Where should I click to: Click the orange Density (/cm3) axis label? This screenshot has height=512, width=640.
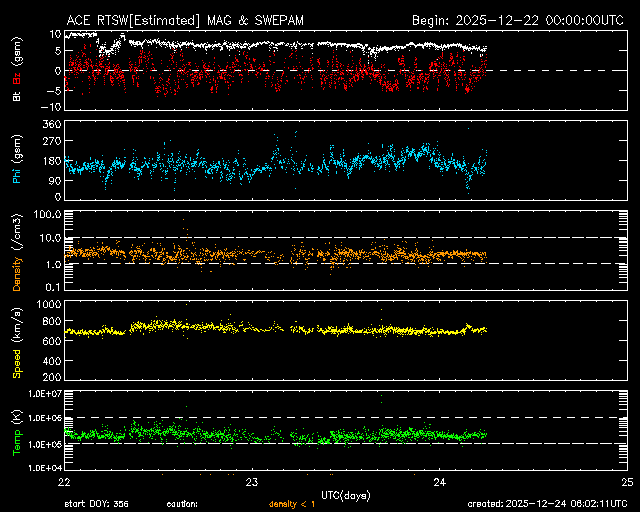(17, 254)
